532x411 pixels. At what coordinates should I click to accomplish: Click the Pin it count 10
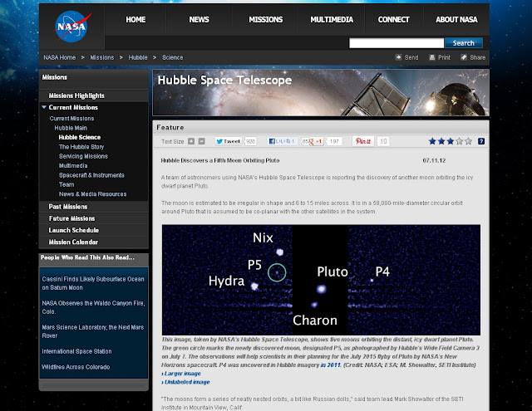coord(383,141)
